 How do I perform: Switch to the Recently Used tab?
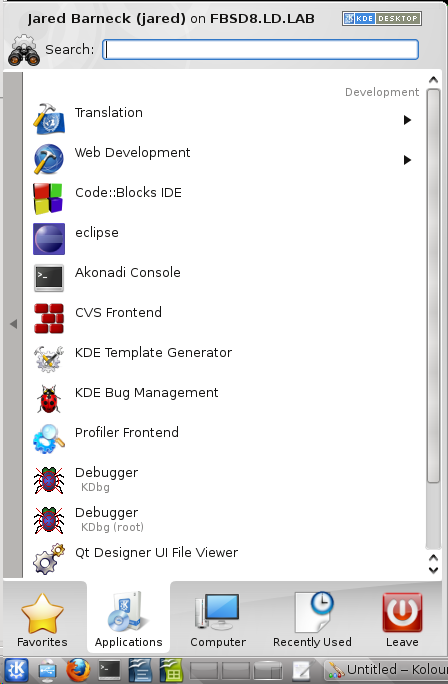pyautogui.click(x=312, y=619)
